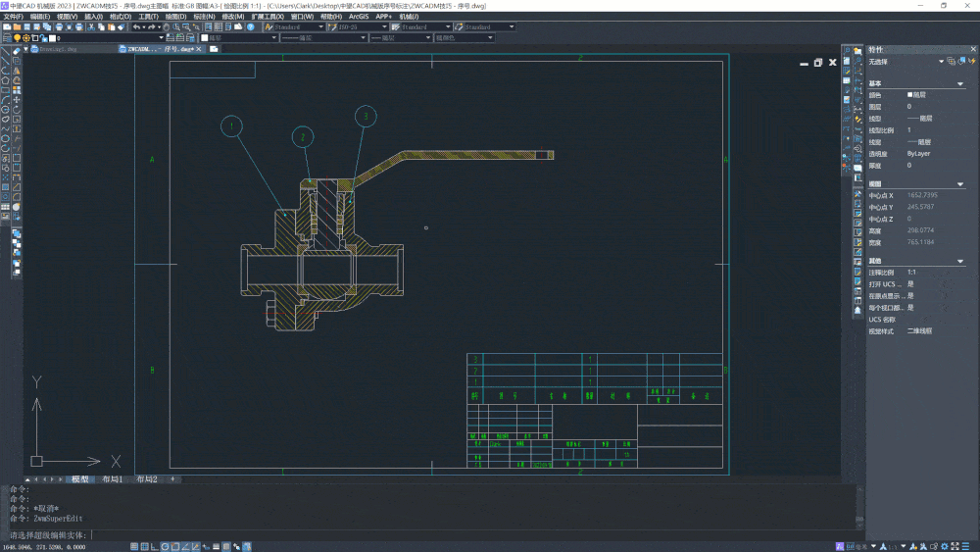Click the Undo arrow in the toolbar
The height and width of the screenshot is (552, 980).
click(136, 27)
